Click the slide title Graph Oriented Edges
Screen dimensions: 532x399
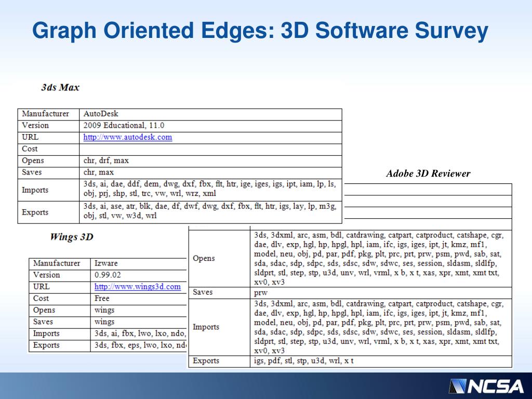260,31
